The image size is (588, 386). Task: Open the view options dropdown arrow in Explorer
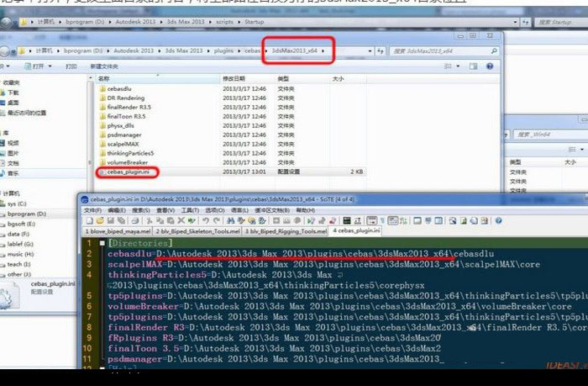[458, 66]
